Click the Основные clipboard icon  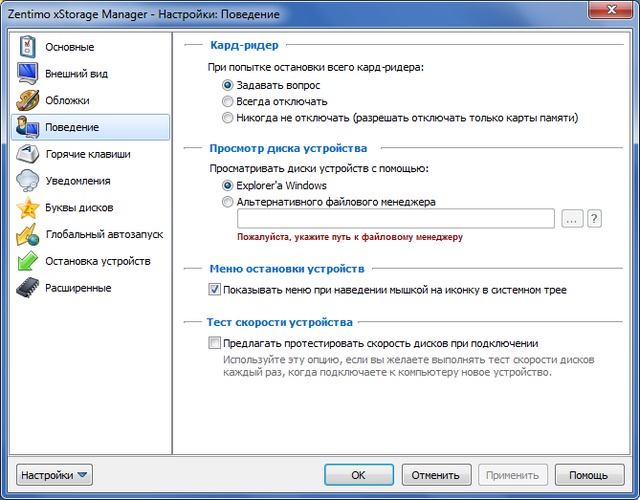27,47
